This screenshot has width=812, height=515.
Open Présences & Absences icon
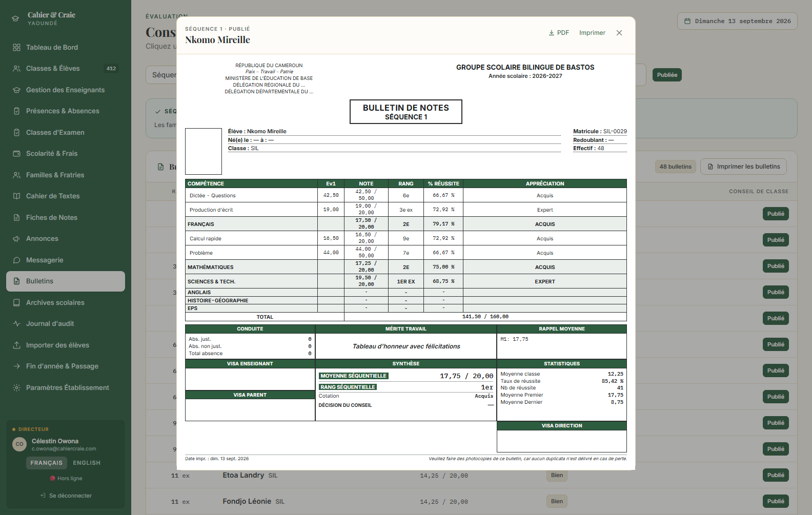16,111
